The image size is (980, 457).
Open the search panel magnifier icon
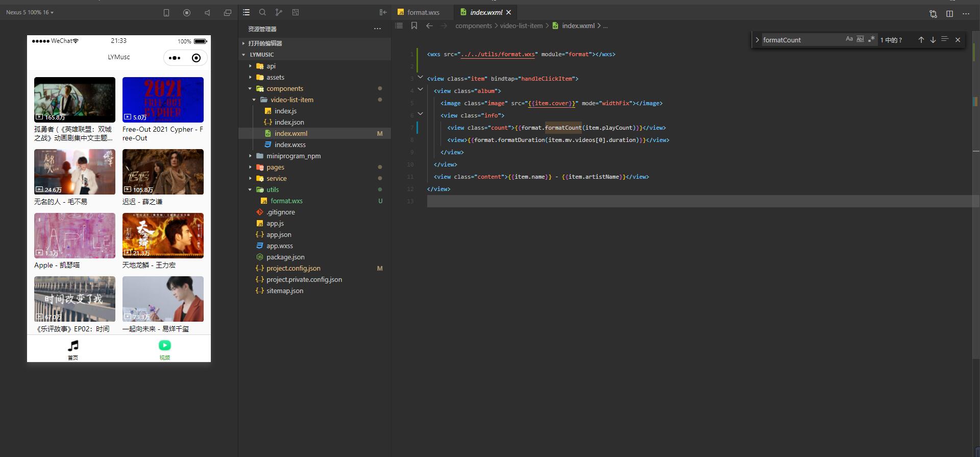(262, 12)
